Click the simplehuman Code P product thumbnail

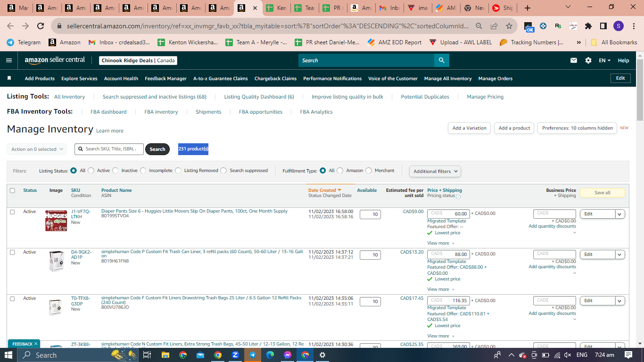point(56,261)
